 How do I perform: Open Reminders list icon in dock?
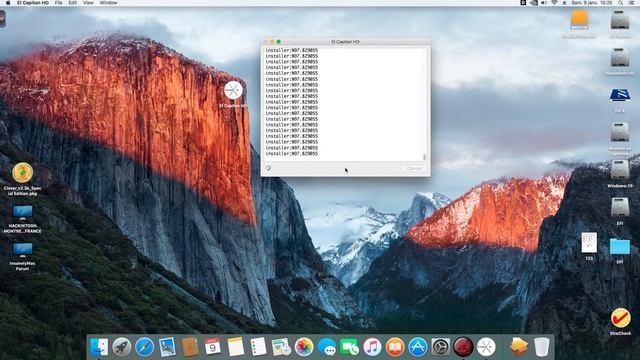coord(258,347)
